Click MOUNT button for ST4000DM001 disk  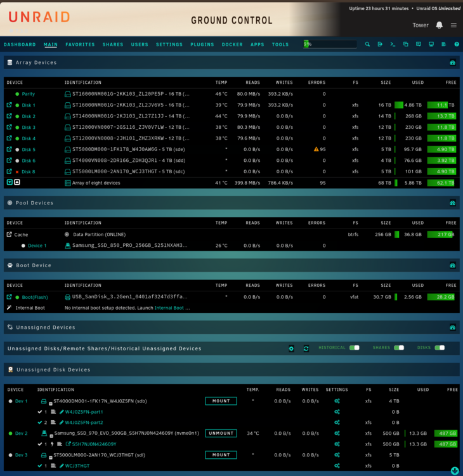(x=221, y=401)
